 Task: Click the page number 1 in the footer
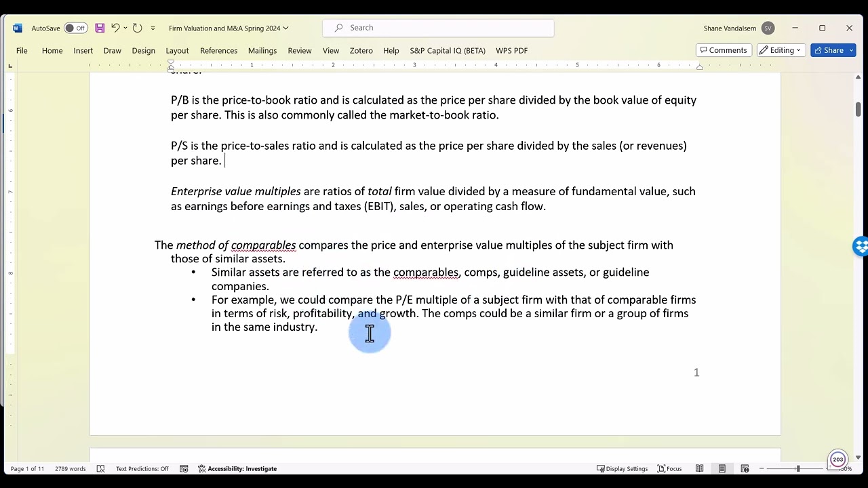(x=696, y=373)
